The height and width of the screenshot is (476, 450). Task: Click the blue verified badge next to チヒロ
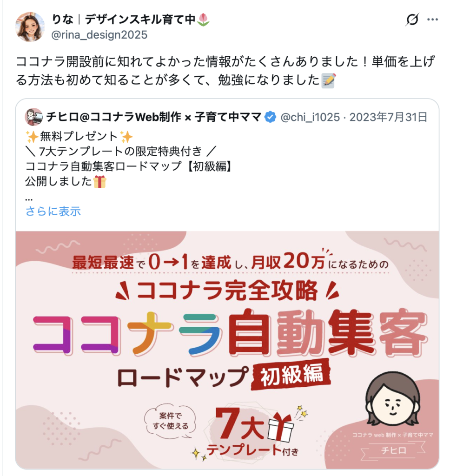270,117
